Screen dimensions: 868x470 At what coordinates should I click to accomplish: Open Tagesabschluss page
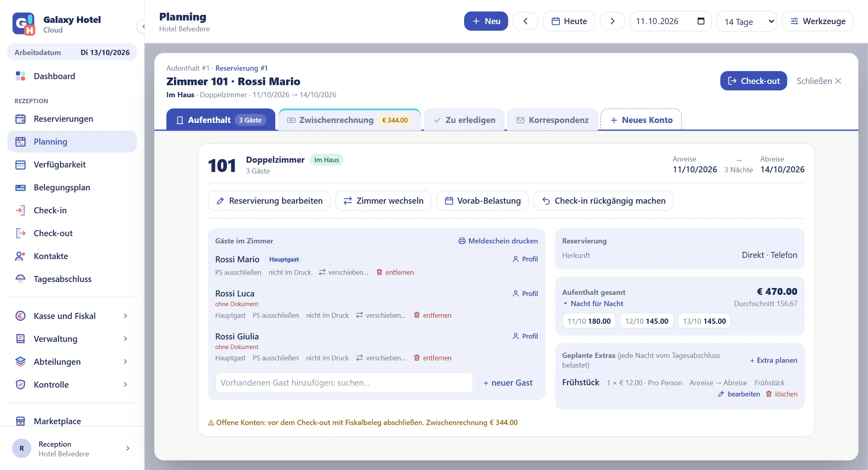click(72, 279)
